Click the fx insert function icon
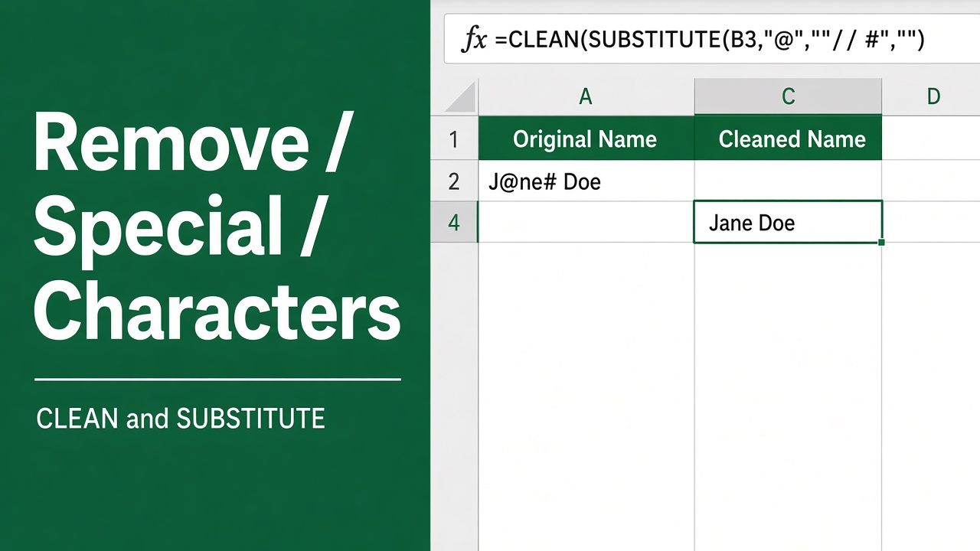 pos(474,39)
